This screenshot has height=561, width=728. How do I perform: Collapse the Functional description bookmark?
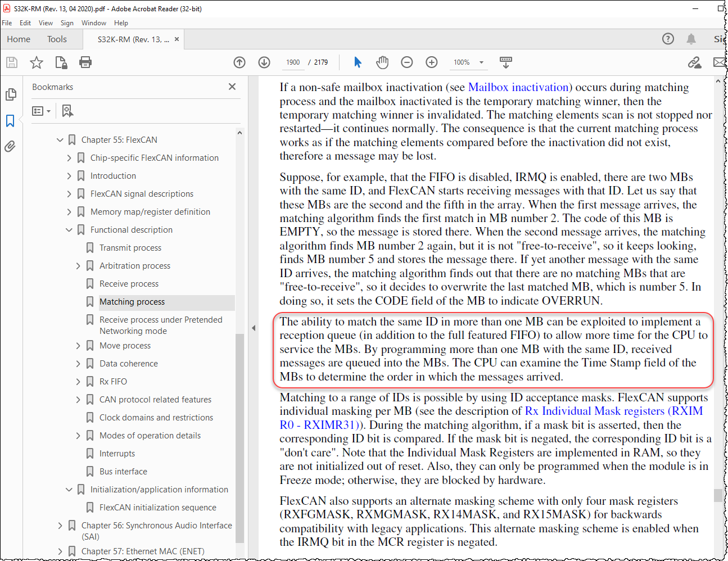tap(69, 229)
